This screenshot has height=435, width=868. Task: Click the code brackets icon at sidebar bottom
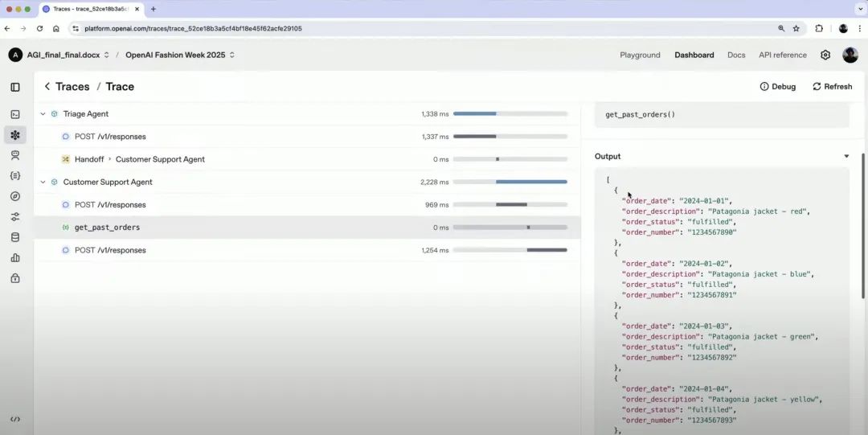pyautogui.click(x=15, y=420)
